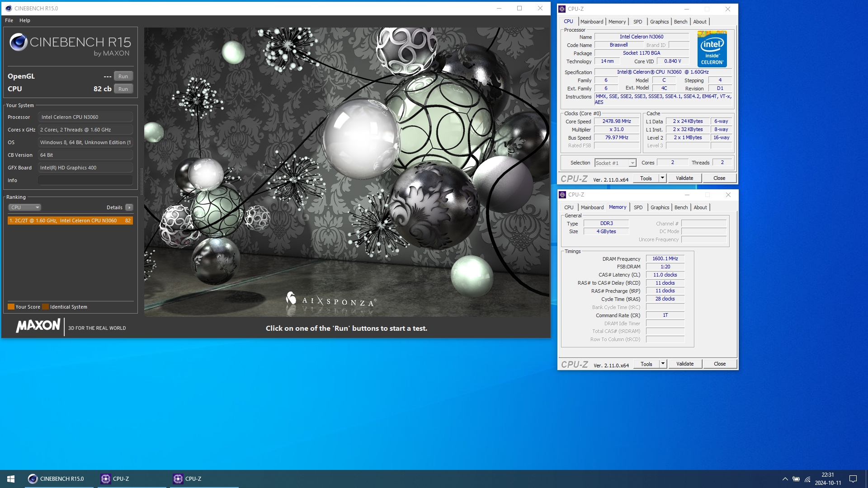Image resolution: width=868 pixels, height=488 pixels.
Task: Open About tab in top CPU-Z
Action: [x=700, y=22]
